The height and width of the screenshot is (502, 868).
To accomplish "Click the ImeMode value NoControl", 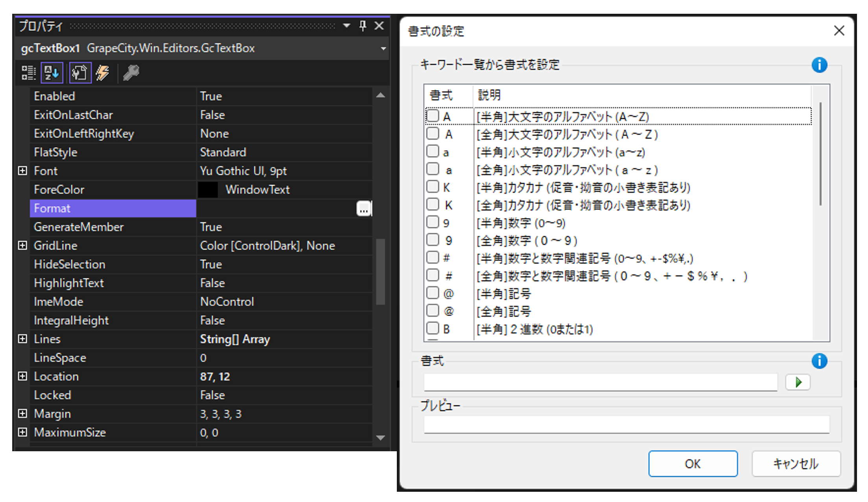I will 227,302.
